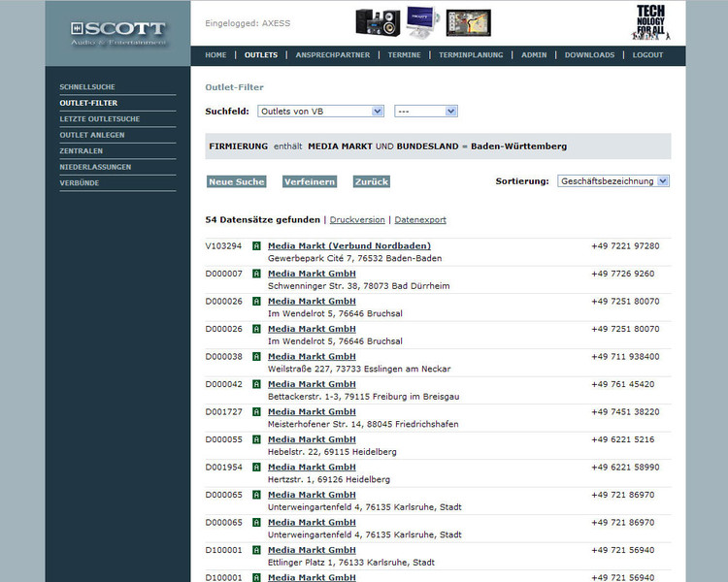Click the Neue Suche button
The height and width of the screenshot is (582, 728).
[x=236, y=182]
